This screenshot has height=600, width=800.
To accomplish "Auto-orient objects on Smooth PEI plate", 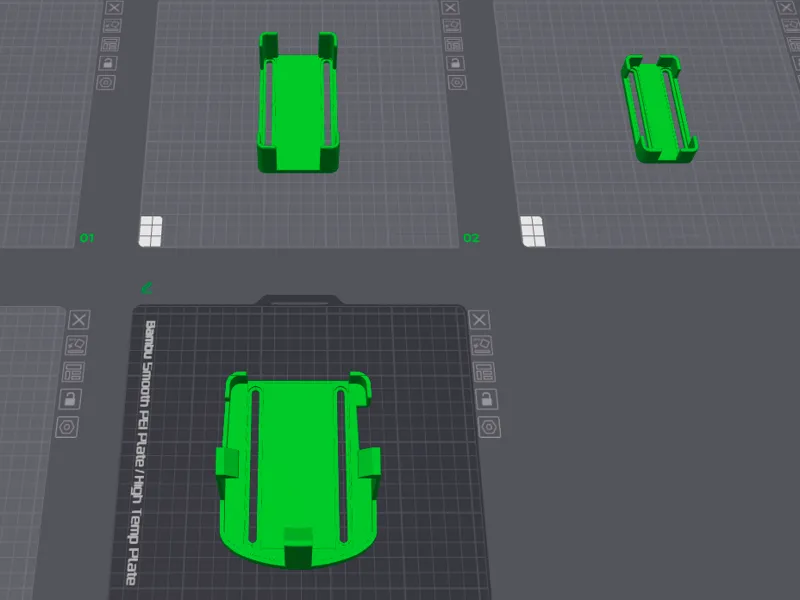I will [481, 345].
